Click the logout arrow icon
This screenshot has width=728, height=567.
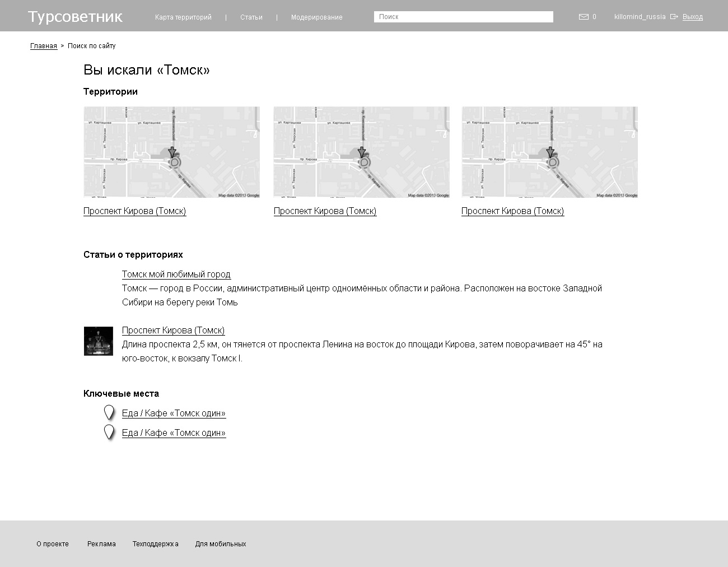(674, 17)
